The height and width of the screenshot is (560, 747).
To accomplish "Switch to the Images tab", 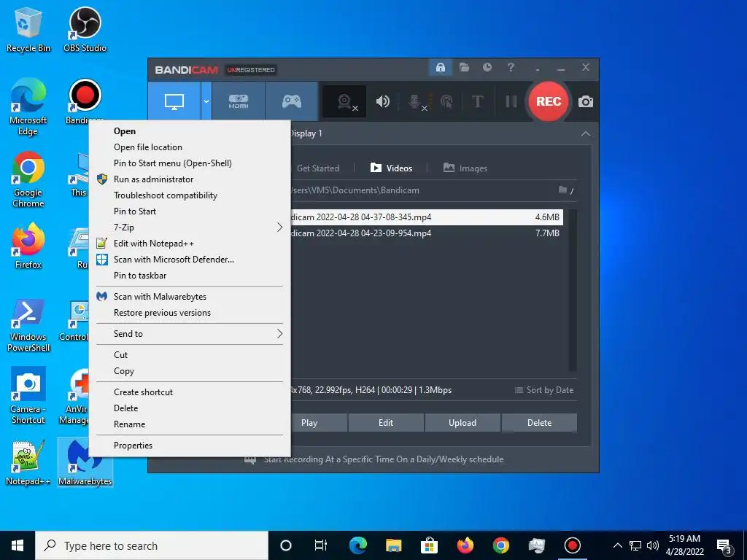I will coord(465,168).
